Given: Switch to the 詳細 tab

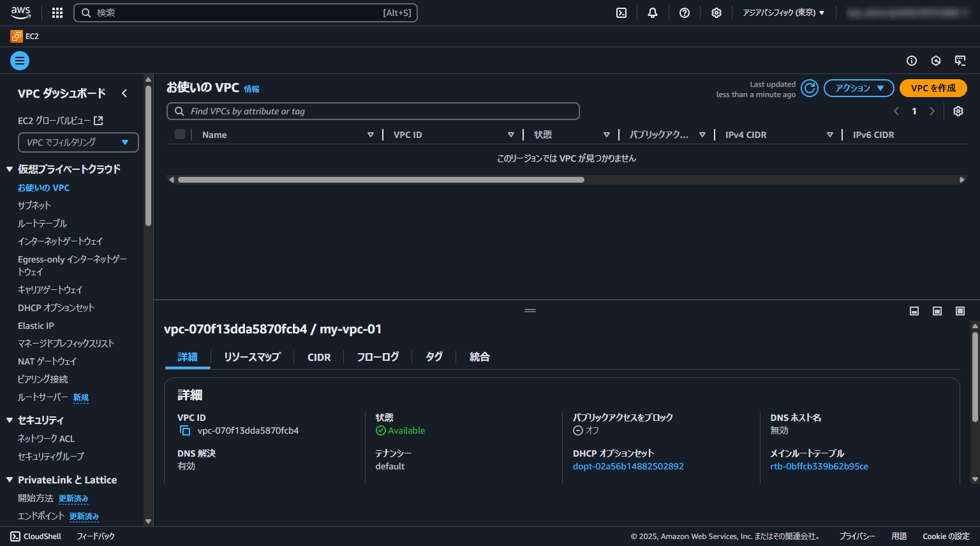Looking at the screenshot, I should (x=188, y=357).
